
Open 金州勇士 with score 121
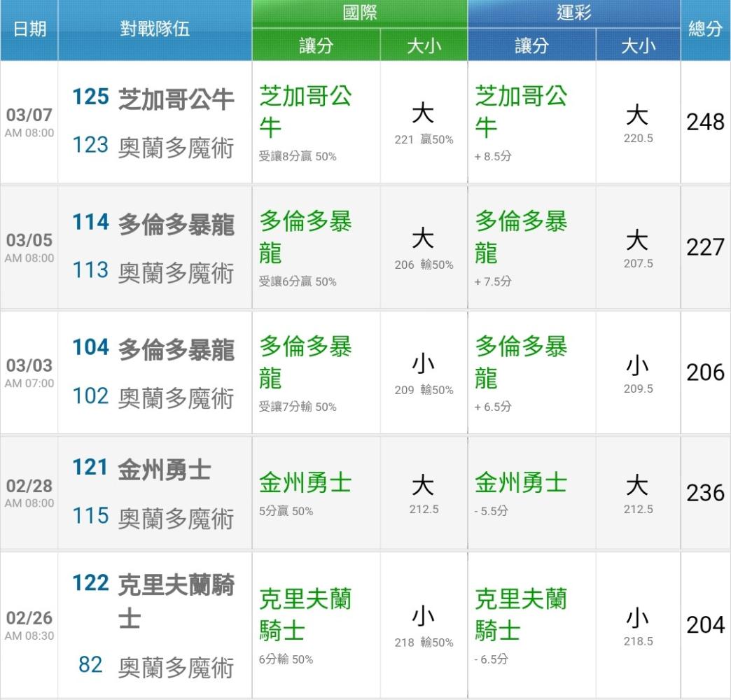click(x=142, y=469)
